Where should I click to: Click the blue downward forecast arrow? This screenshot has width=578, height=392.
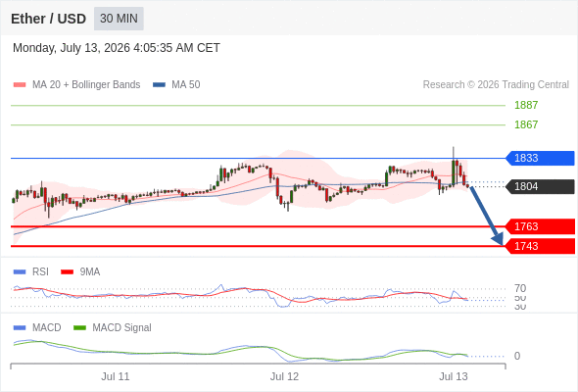pyautogui.click(x=486, y=216)
